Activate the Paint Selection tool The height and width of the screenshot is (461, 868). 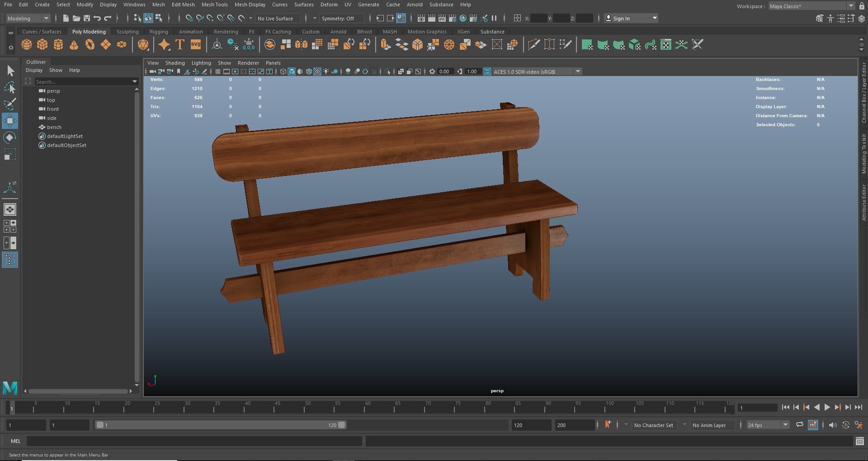[x=10, y=104]
